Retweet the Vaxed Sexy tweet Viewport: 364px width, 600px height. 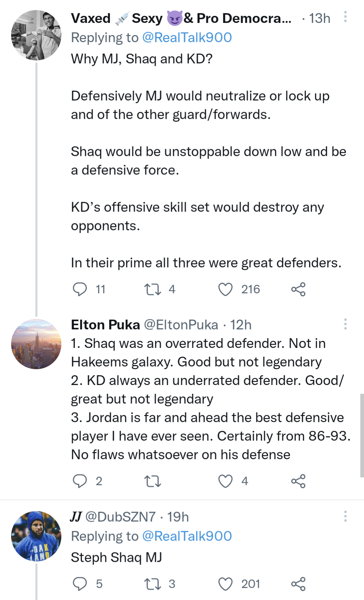152,289
